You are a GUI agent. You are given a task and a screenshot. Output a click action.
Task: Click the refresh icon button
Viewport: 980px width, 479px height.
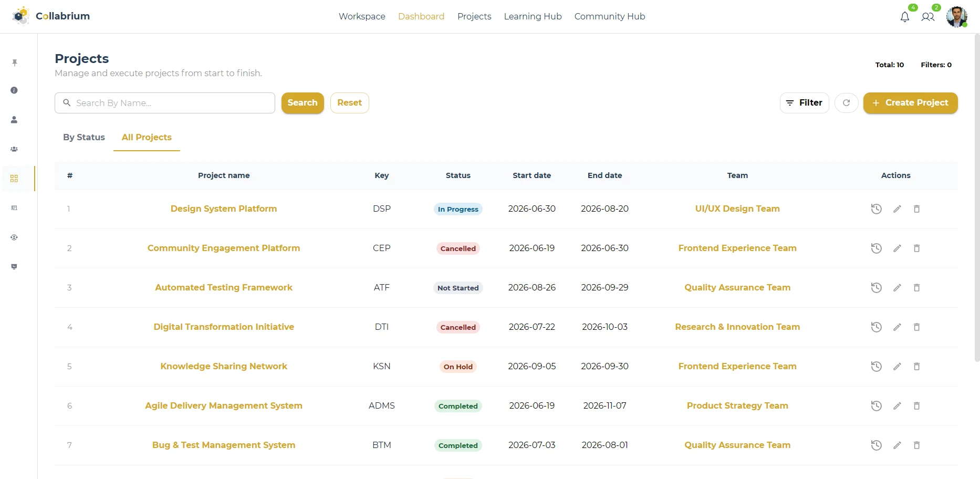coord(846,103)
